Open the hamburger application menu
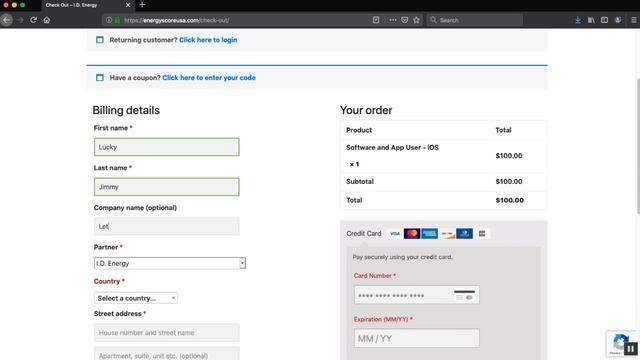This screenshot has height=360, width=640. [633, 20]
